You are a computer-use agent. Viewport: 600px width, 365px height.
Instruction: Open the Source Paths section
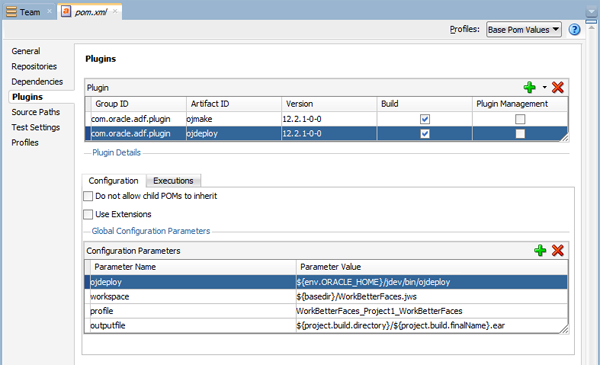[36, 112]
